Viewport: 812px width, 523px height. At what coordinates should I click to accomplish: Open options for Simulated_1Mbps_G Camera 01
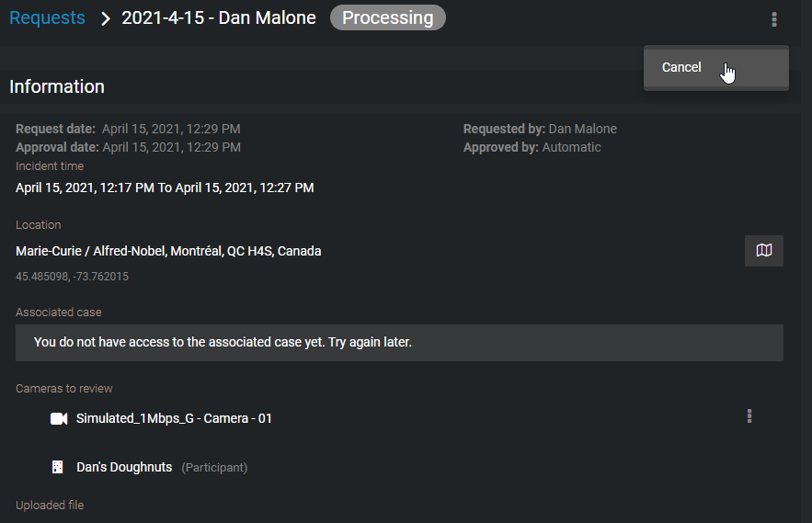tap(749, 416)
